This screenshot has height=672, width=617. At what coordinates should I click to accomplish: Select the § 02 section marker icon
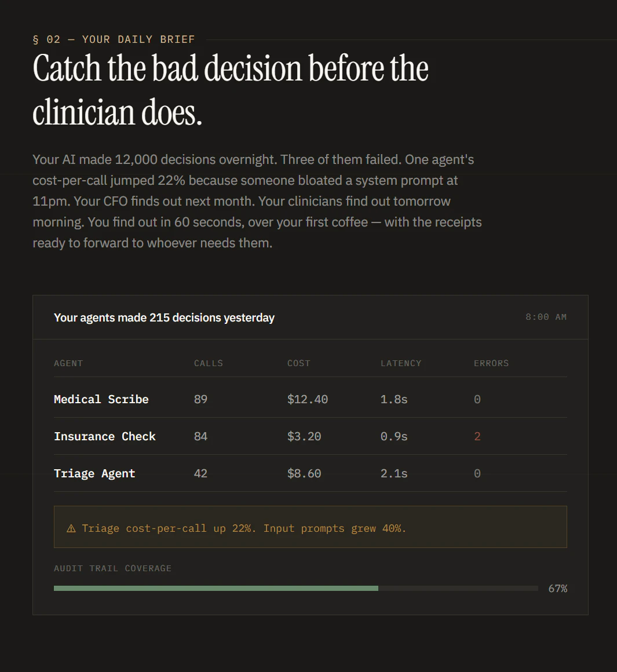(x=38, y=39)
